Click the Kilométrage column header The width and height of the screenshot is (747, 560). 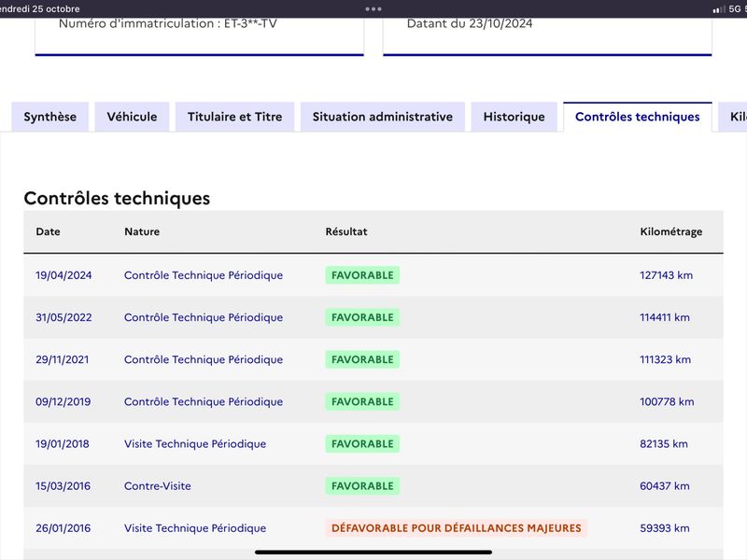[670, 231]
